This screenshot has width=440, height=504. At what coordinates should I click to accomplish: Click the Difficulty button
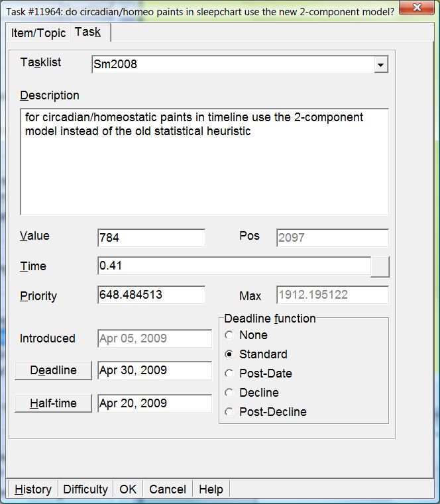click(85, 489)
